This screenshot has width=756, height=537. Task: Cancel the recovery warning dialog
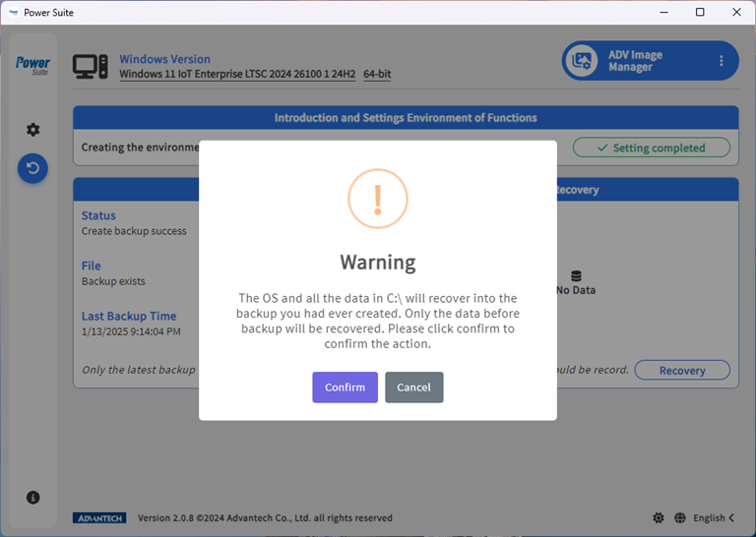(413, 388)
